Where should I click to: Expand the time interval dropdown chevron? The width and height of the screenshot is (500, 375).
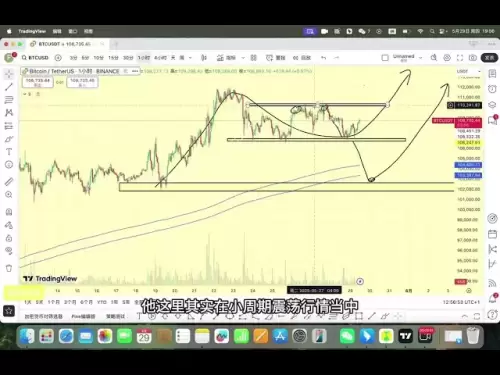point(190,58)
